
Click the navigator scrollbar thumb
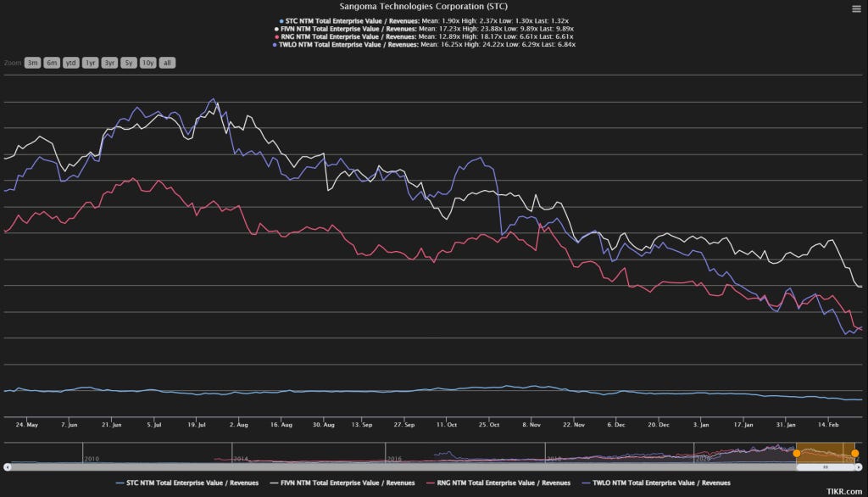(x=826, y=467)
